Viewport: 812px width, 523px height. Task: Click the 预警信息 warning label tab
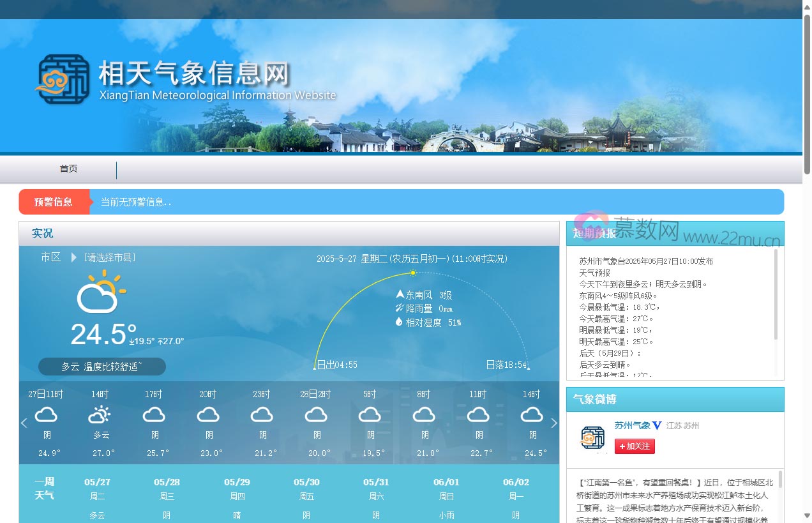(54, 201)
